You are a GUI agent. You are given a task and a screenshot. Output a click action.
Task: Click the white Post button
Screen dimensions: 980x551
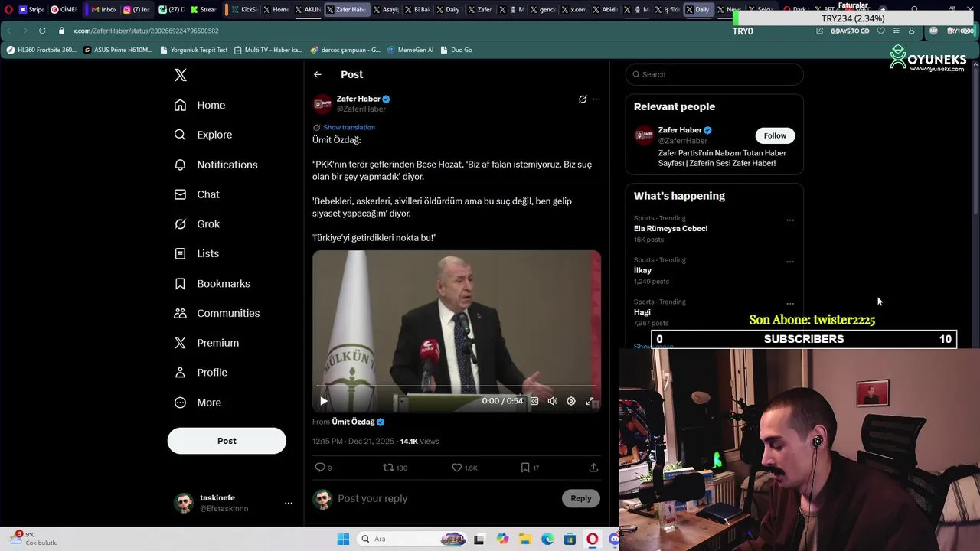(227, 441)
